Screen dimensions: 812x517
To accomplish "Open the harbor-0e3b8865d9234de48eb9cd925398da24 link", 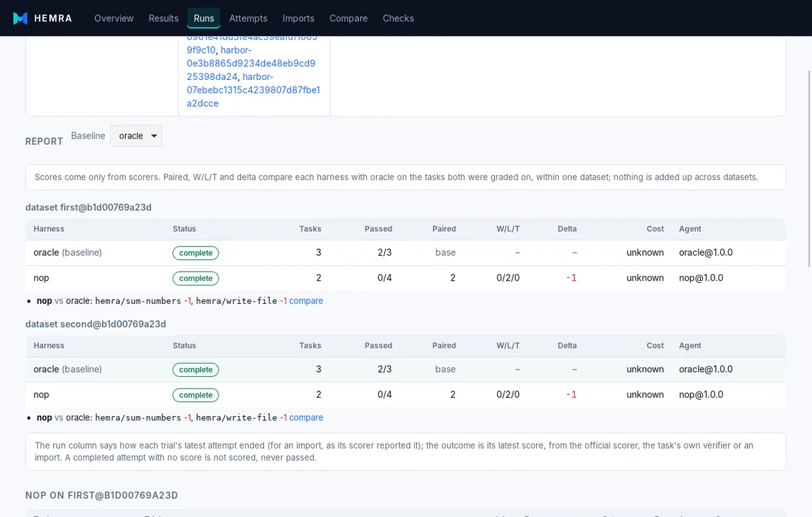I will click(251, 64).
